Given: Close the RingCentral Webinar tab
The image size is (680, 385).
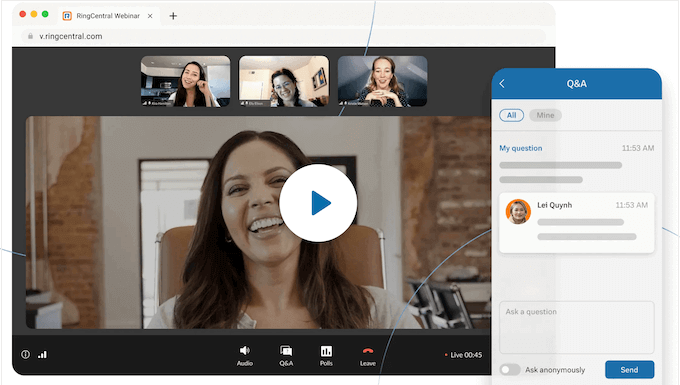Looking at the screenshot, I should (150, 16).
